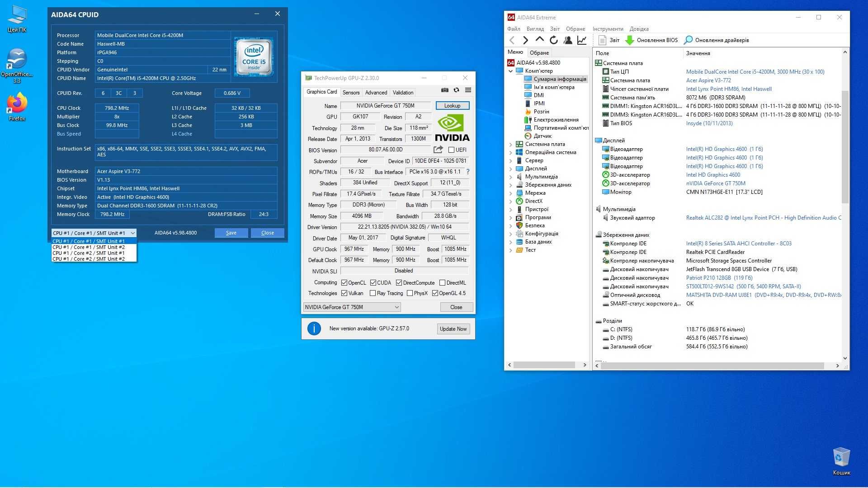Choose CPU #1 / Core #2 / SMT Unit #2

(94, 259)
